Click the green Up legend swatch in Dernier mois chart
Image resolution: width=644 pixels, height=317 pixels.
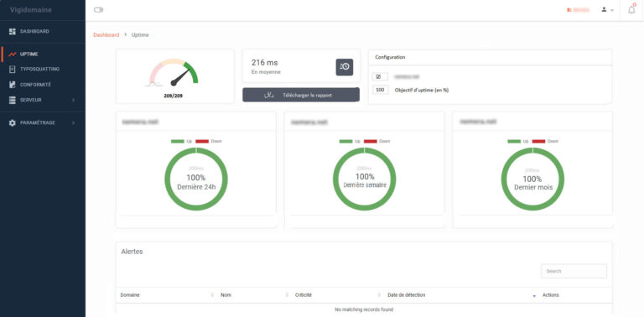pyautogui.click(x=514, y=141)
